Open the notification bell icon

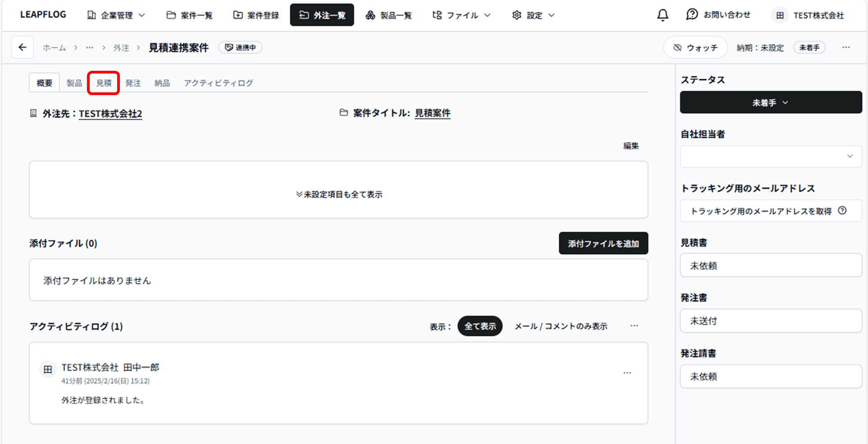click(x=662, y=15)
